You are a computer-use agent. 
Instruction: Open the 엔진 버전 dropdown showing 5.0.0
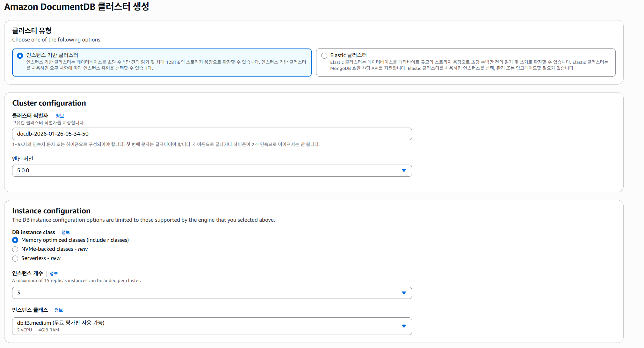click(x=207, y=171)
